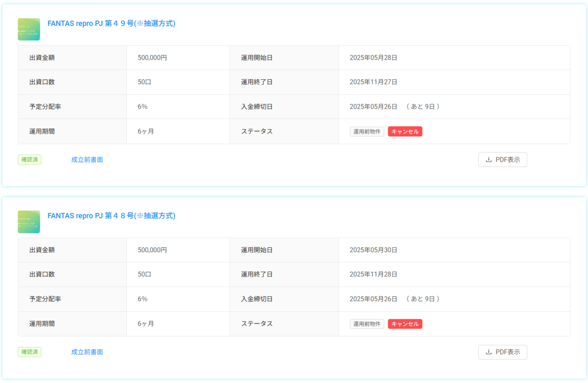
Task: Select start date 2025年05月30日
Action: pyautogui.click(x=373, y=250)
